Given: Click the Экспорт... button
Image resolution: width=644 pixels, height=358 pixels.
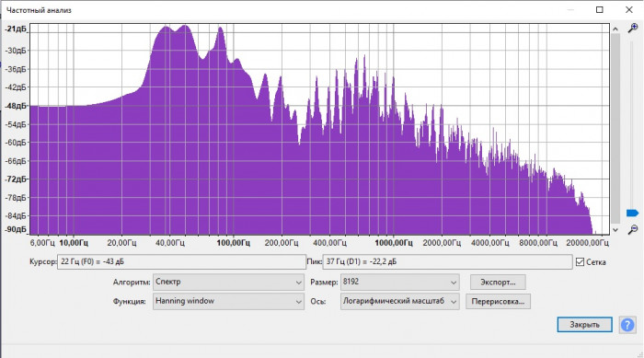Looking at the screenshot, I should click(498, 283).
